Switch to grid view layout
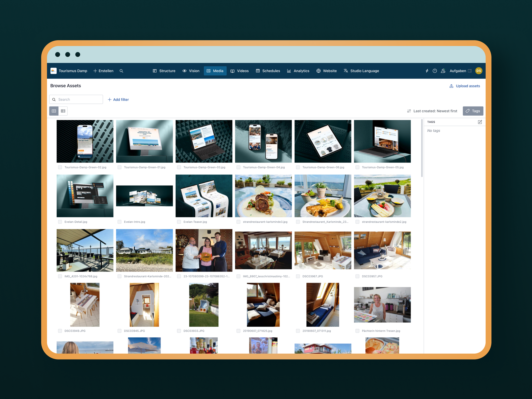532x399 pixels. coord(54,111)
